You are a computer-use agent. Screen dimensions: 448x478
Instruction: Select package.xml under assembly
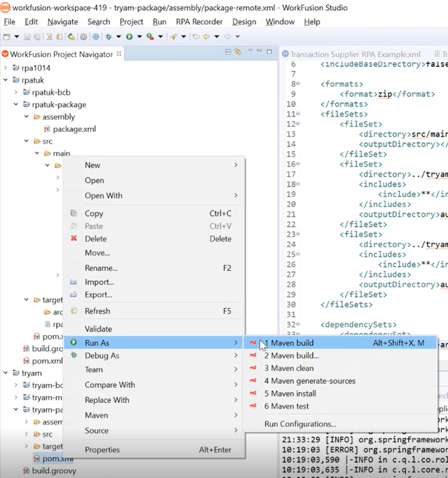click(x=74, y=129)
